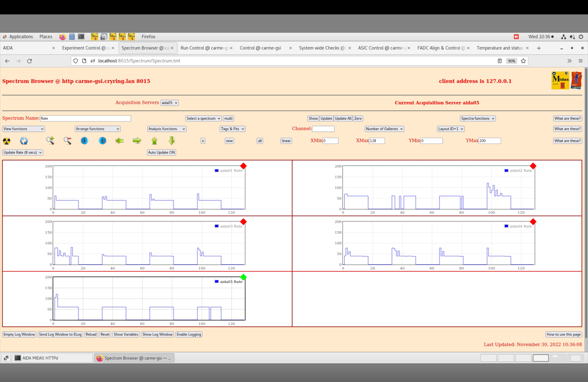
Task: Open the Update Rate (8 secs) dropdown
Action: (x=23, y=152)
